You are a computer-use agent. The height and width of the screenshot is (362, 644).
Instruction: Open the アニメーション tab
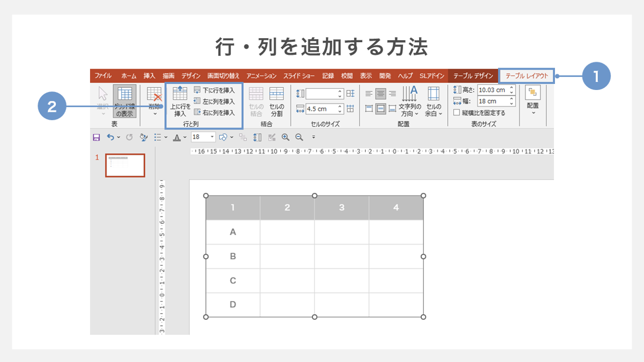click(261, 76)
